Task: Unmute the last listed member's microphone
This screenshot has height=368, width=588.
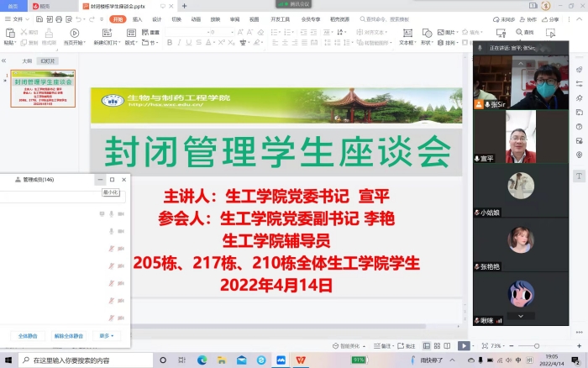Action: point(112,318)
